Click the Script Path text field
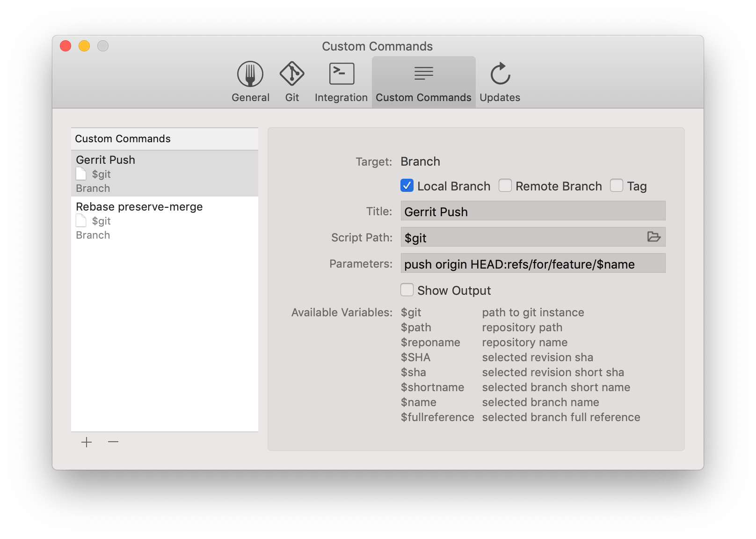 click(x=515, y=237)
